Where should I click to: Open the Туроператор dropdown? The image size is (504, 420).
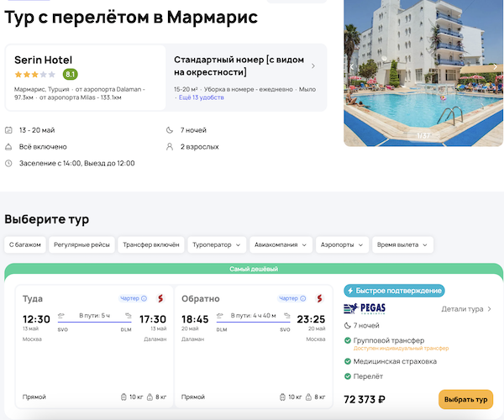[218, 245]
